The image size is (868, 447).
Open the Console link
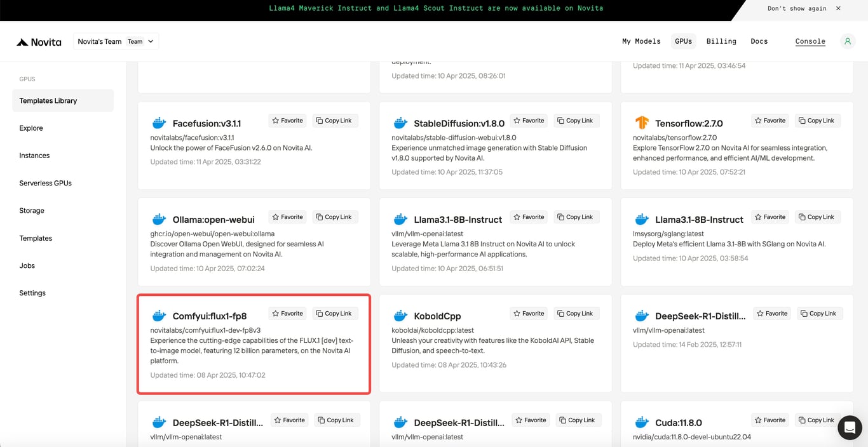pyautogui.click(x=810, y=41)
